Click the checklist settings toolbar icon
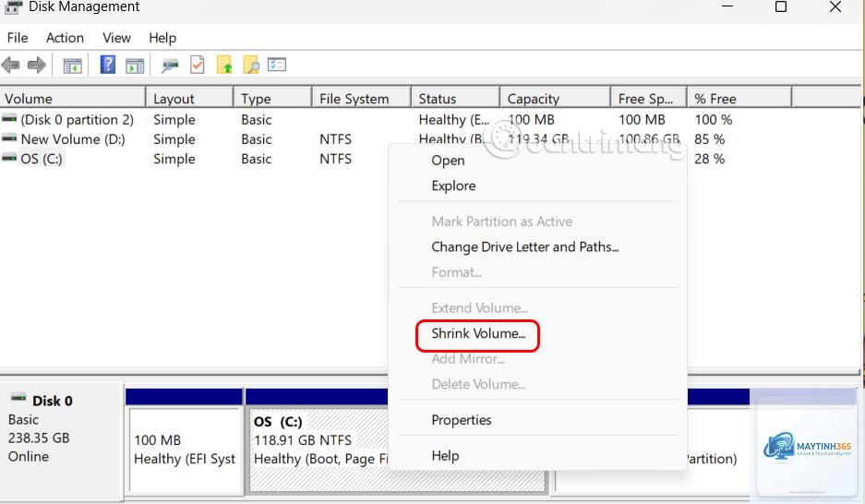 pyautogui.click(x=277, y=65)
